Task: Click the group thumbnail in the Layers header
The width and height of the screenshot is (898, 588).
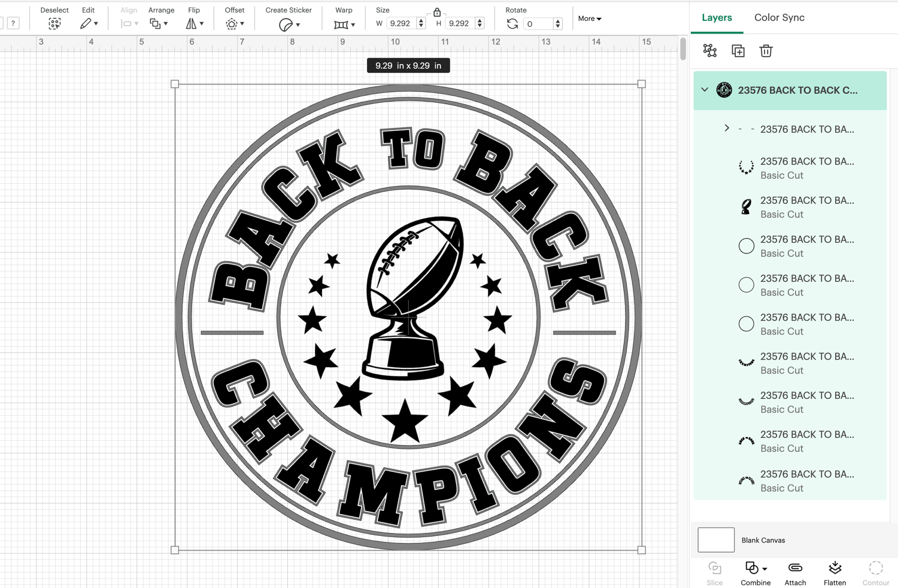Action: (724, 90)
